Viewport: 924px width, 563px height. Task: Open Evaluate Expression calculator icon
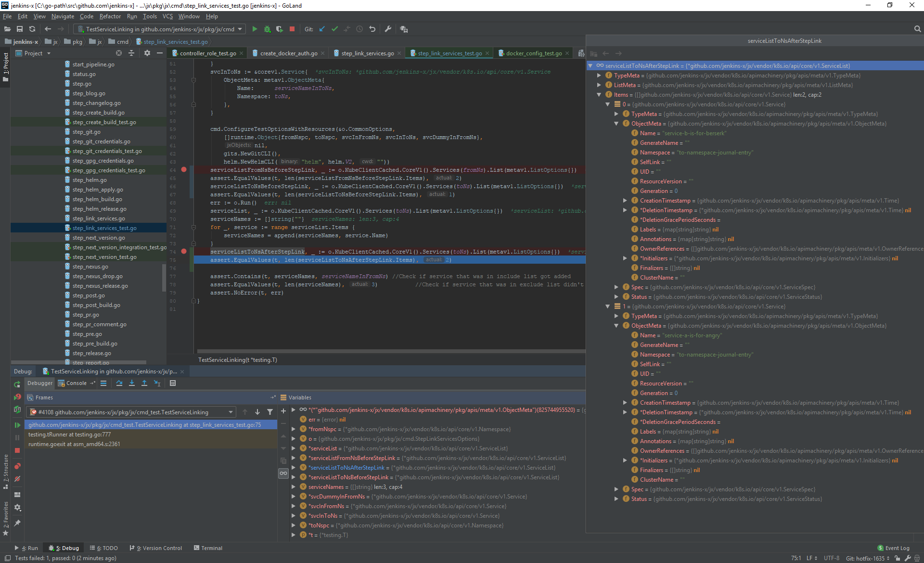point(173,383)
